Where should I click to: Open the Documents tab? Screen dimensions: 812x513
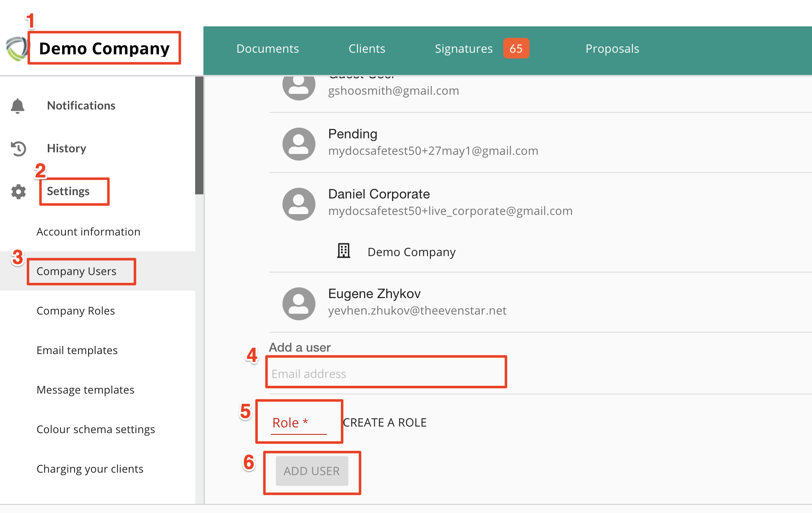[268, 49]
